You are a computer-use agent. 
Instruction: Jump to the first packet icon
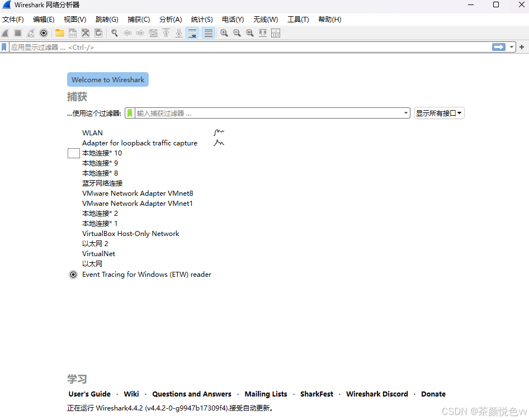click(166, 33)
